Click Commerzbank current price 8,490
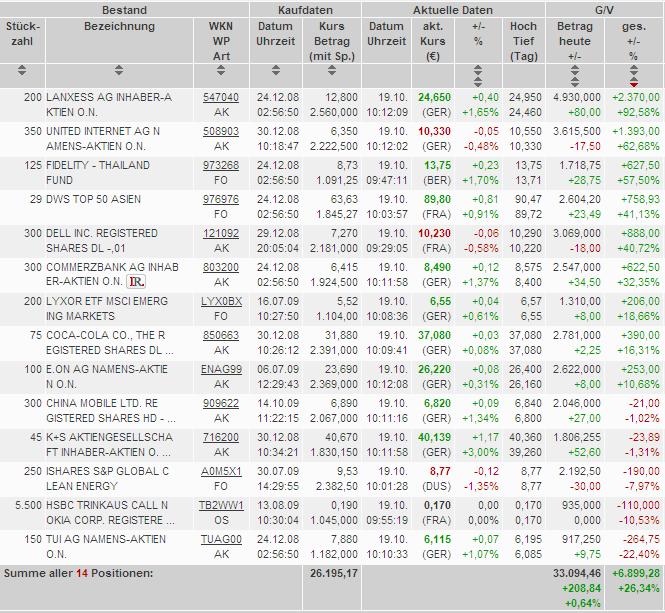The image size is (665, 613). (436, 267)
